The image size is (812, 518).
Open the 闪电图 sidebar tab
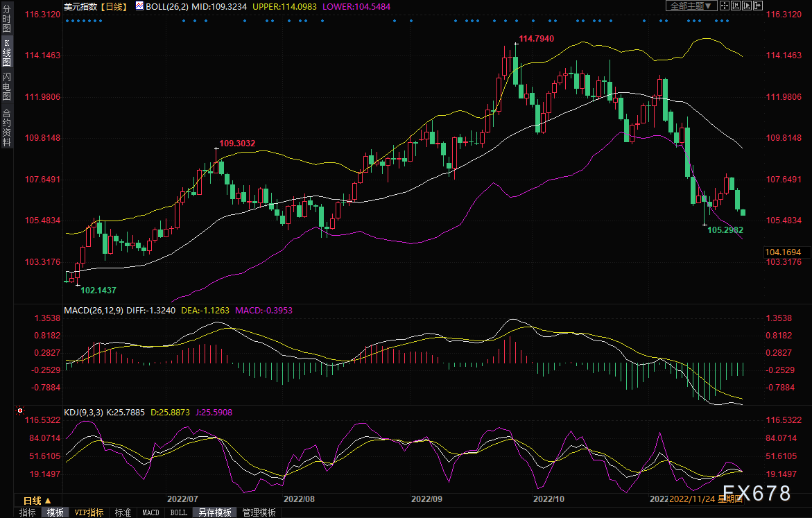tap(7, 87)
